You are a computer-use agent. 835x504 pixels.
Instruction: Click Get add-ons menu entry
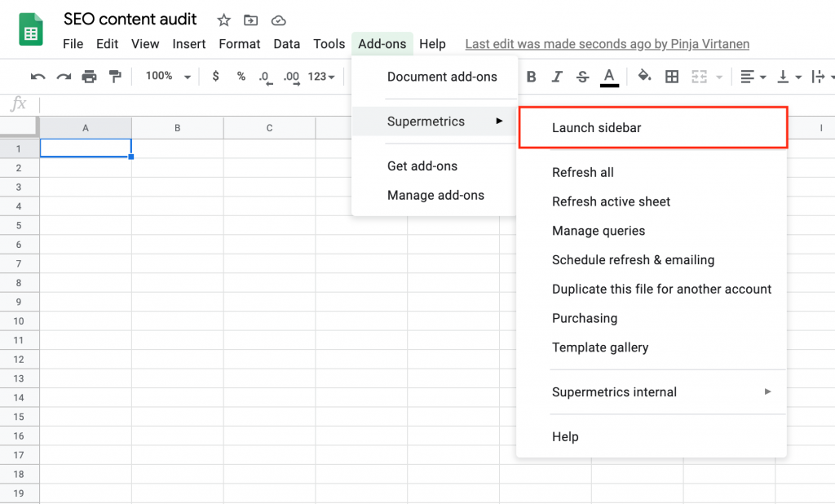click(422, 166)
